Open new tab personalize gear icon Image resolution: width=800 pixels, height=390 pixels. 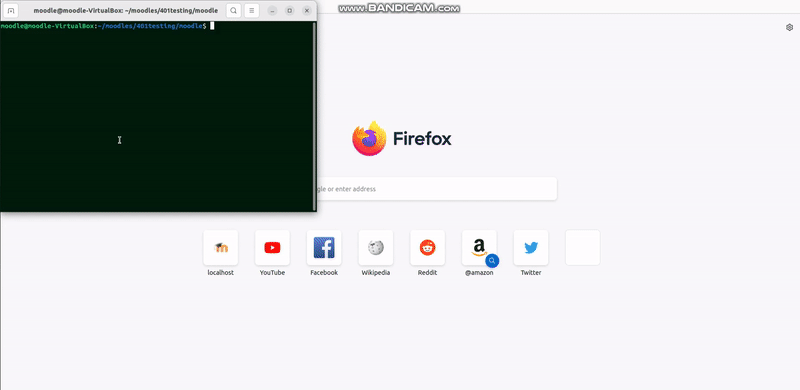coord(789,28)
